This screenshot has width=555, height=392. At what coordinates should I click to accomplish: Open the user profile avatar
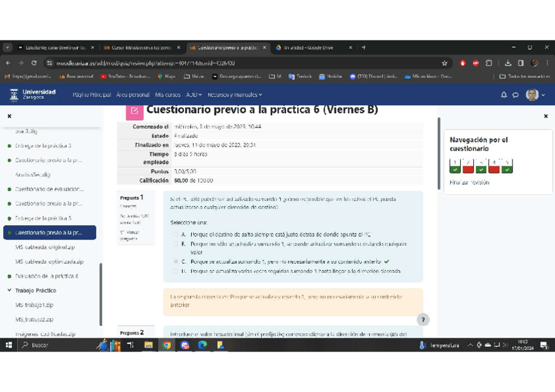point(532,94)
